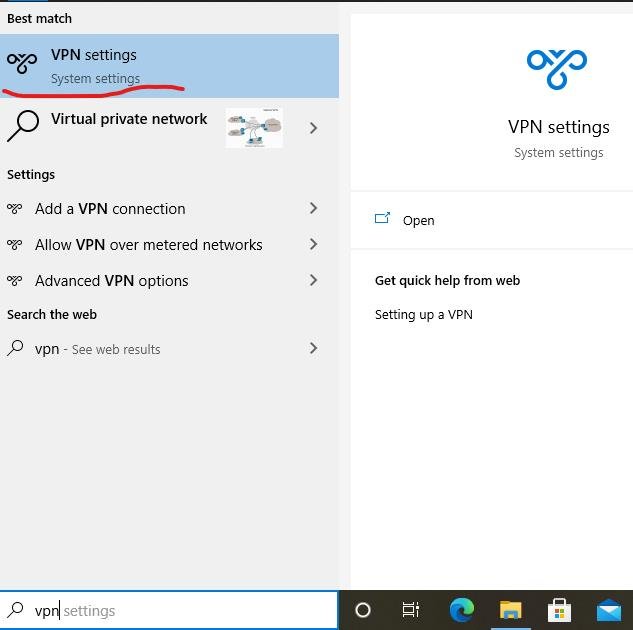Click VPN icon beside Allow VPN over metered
Image resolution: width=633 pixels, height=630 pixels.
(x=15, y=245)
